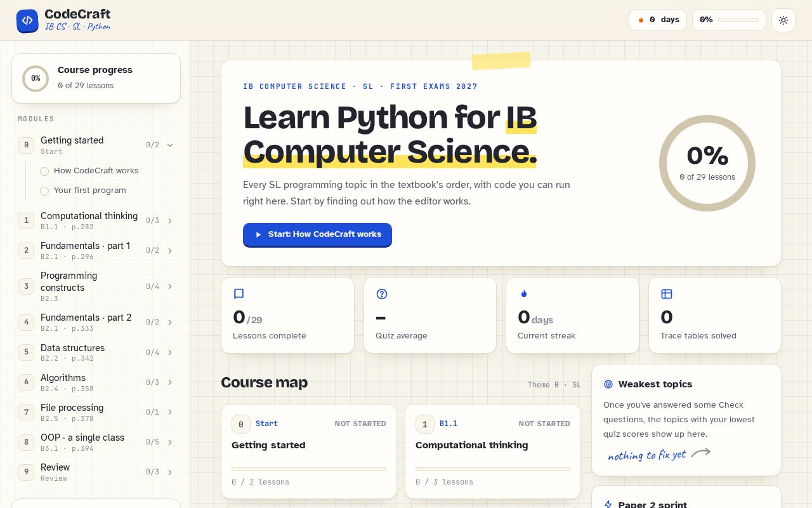The width and height of the screenshot is (812, 508).
Task: Click the Trace tables solved table icon
Action: pyautogui.click(x=667, y=294)
